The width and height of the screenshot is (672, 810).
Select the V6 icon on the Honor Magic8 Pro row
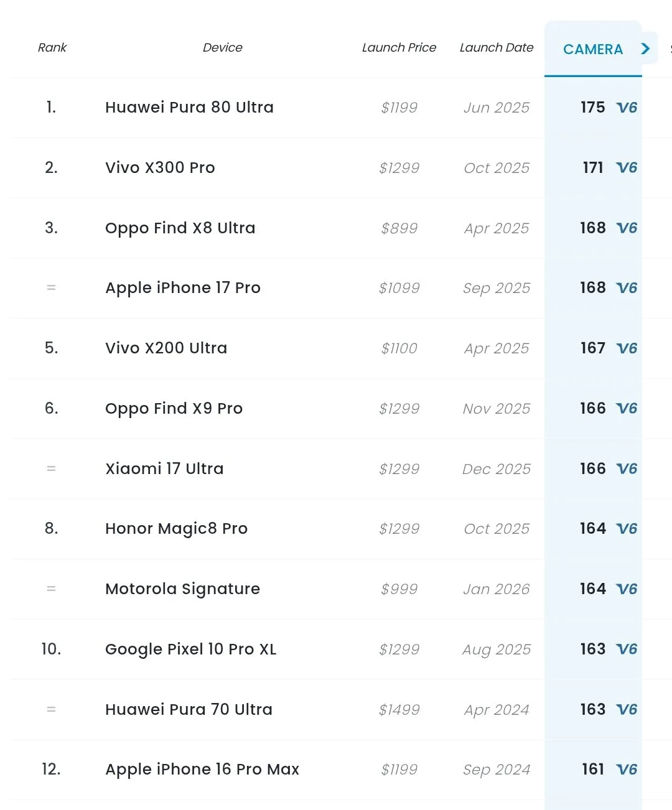tap(628, 528)
